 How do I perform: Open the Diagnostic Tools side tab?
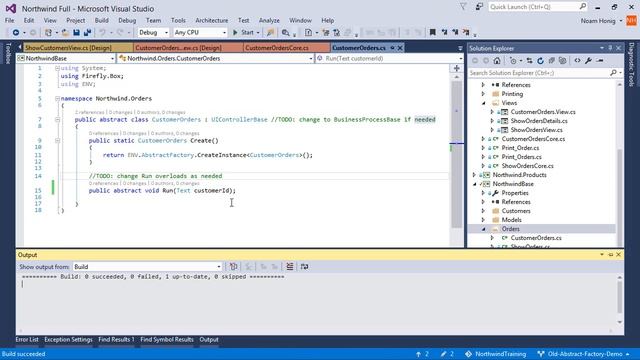tap(632, 64)
